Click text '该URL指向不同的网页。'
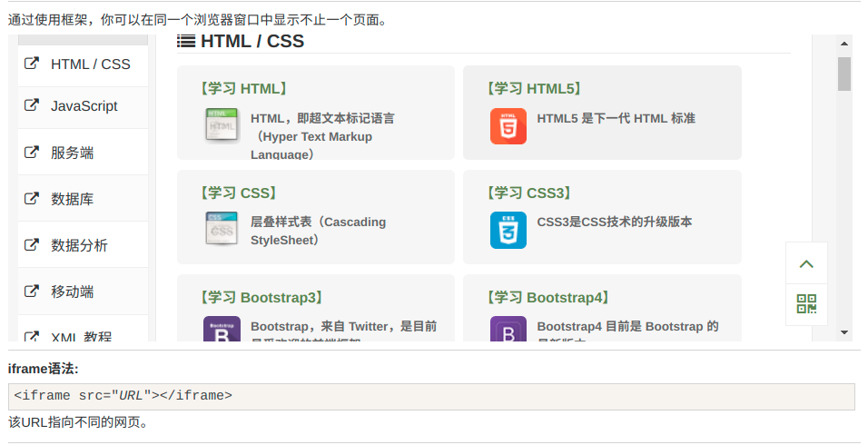The height and width of the screenshot is (445, 868). [78, 422]
